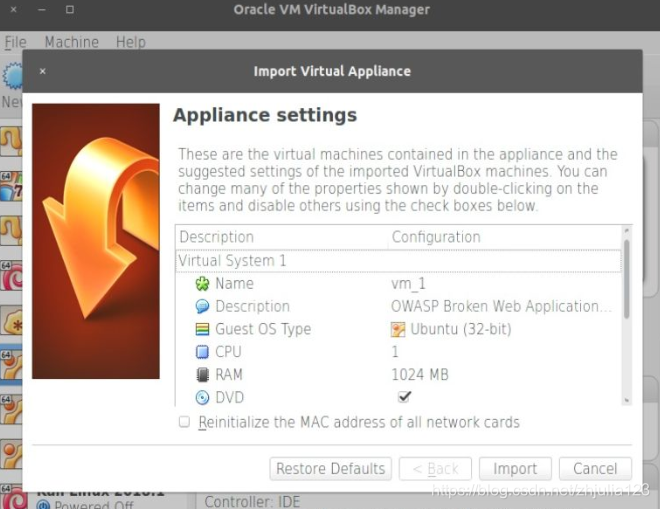
Task: Click the DVD disc icon
Action: pyautogui.click(x=202, y=397)
